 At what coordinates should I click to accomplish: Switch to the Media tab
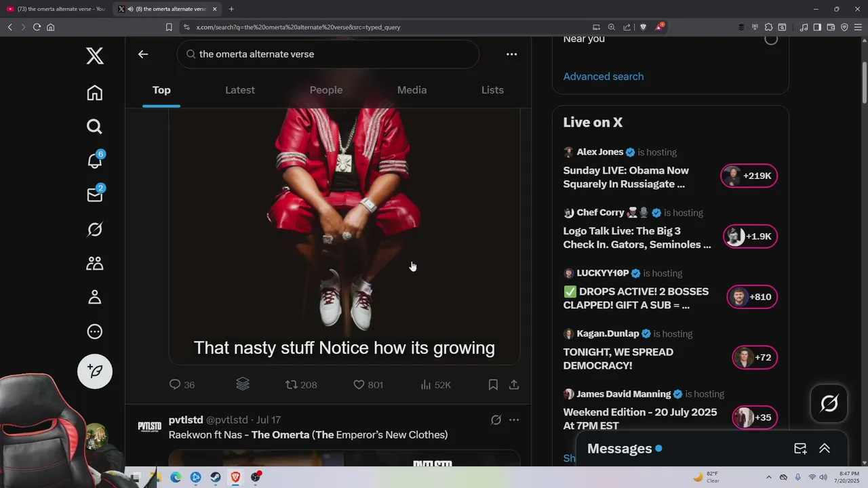(412, 90)
